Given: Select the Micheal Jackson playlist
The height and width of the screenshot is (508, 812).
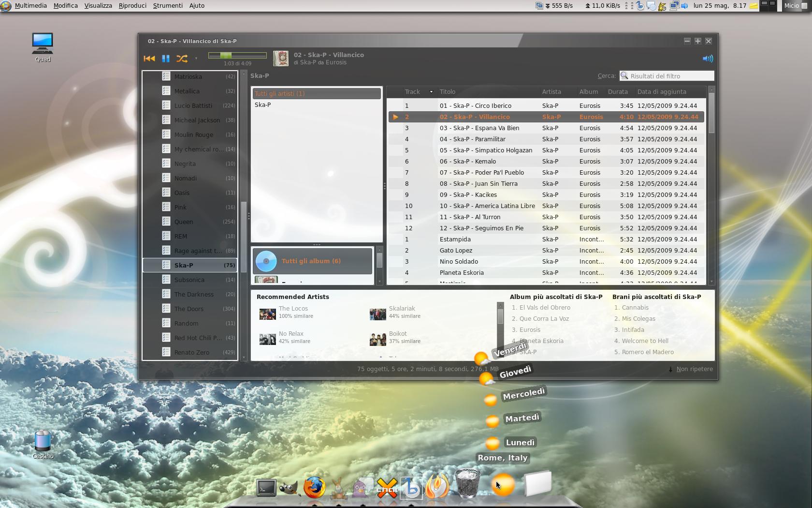Looking at the screenshot, I should point(190,120).
